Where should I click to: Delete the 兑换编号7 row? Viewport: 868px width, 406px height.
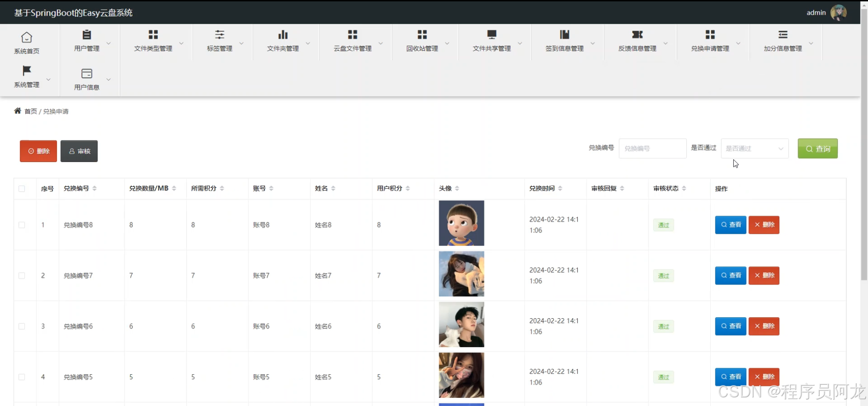point(764,276)
